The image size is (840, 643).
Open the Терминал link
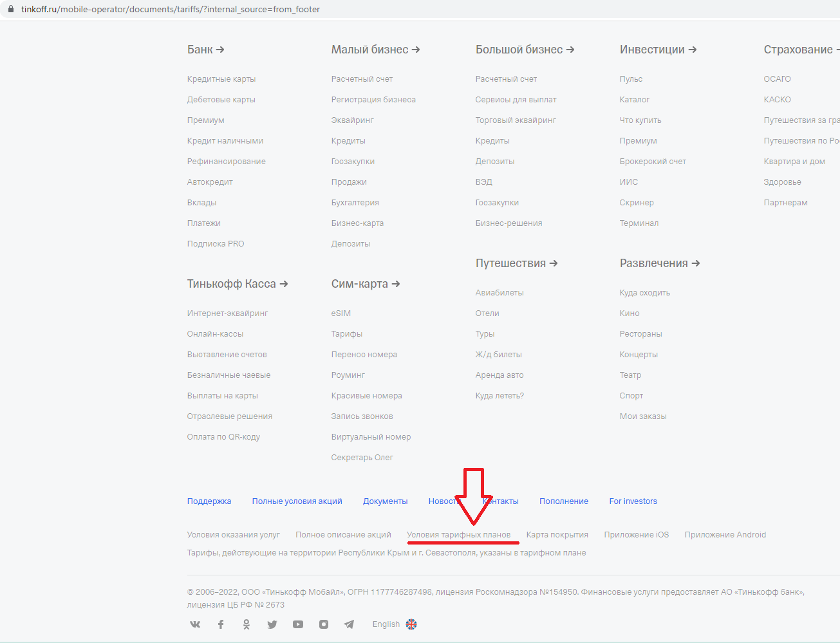639,223
